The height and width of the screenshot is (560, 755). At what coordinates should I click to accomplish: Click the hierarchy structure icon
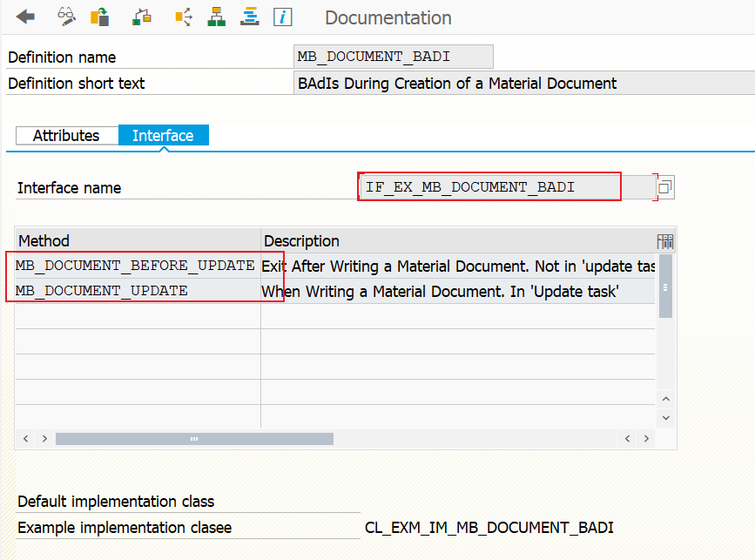(x=217, y=17)
